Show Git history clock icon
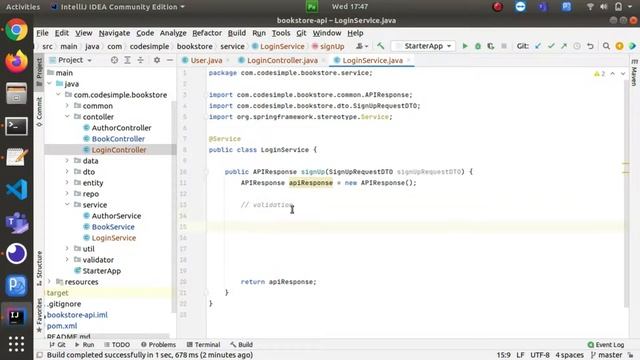This screenshot has height=360, width=640. [x=577, y=46]
